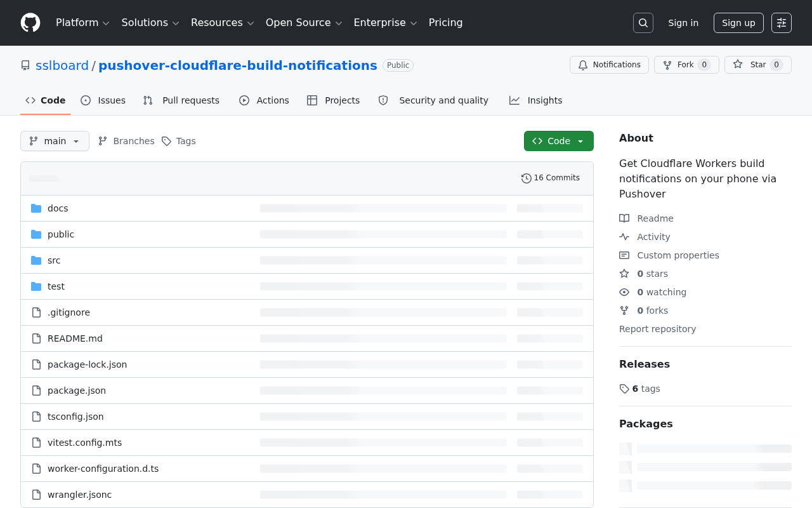Expand the Platform menu

tap(82, 23)
